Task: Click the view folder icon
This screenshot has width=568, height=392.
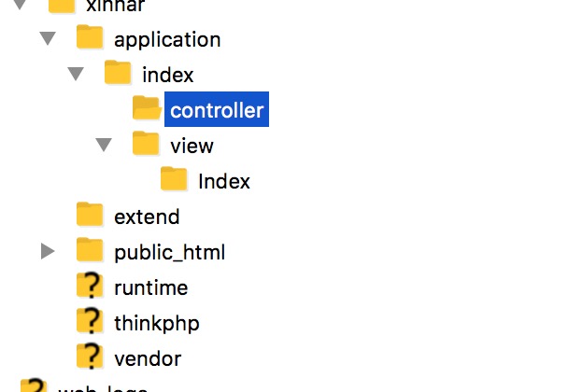Action: [146, 143]
